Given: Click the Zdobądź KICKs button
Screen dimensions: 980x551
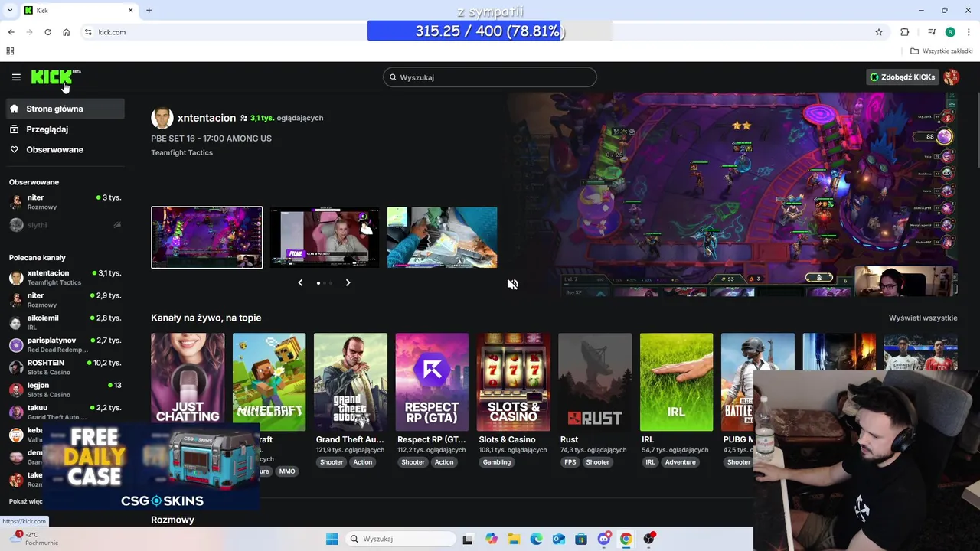Looking at the screenshot, I should coord(902,77).
